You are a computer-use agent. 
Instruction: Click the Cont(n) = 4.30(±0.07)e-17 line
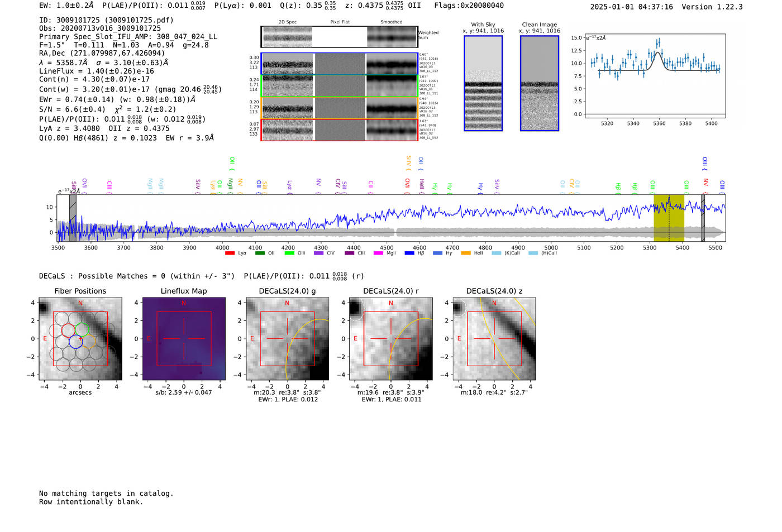pos(94,79)
